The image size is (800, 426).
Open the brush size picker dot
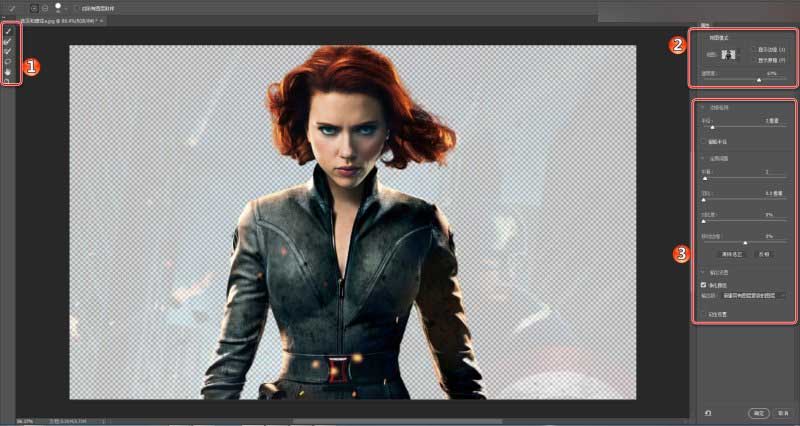58,7
